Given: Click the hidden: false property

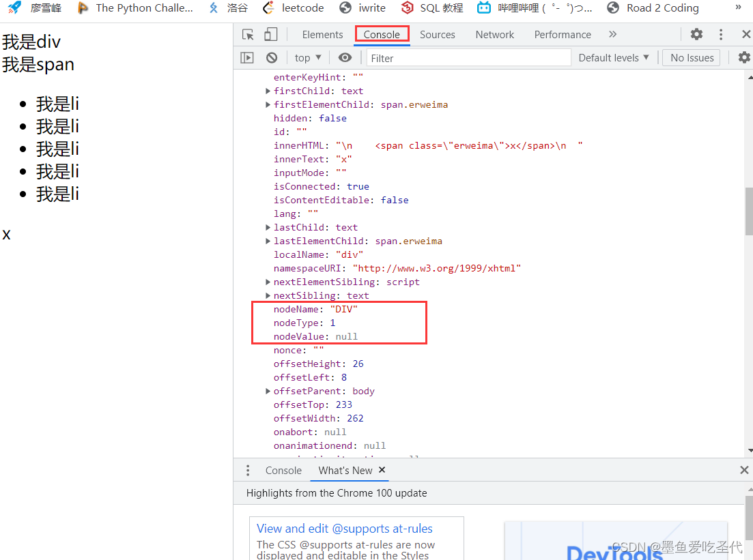Looking at the screenshot, I should (310, 118).
